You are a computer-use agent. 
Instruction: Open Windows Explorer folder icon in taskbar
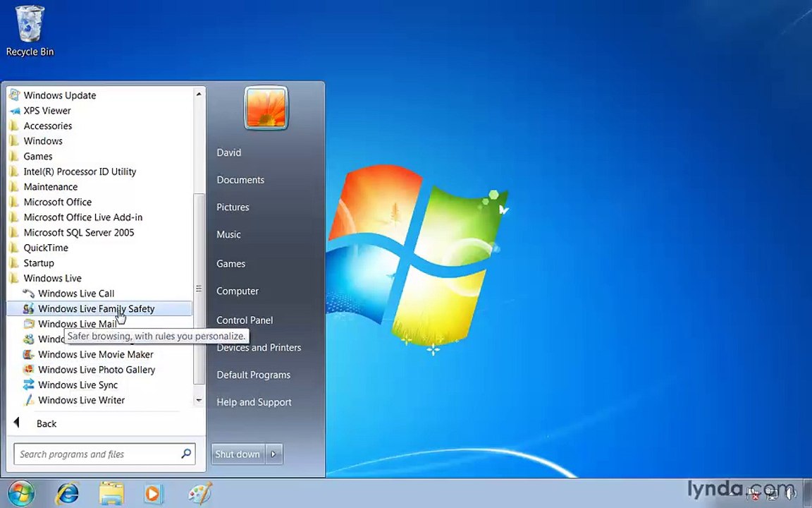click(111, 493)
